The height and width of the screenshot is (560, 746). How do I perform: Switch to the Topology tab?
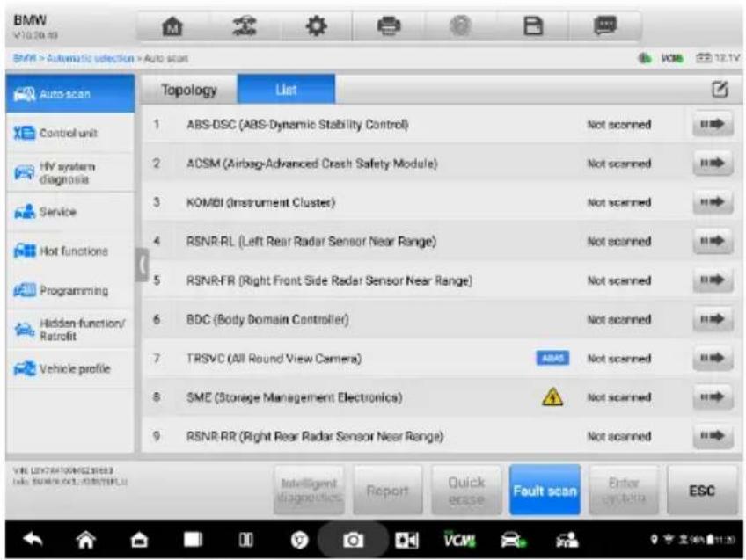click(x=189, y=90)
